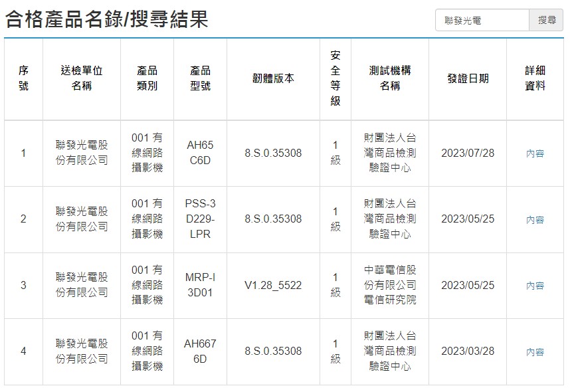This screenshot has width=570, height=392.
Task: Click category 001 有線網路攝影機 in row 2
Action: coord(147,219)
